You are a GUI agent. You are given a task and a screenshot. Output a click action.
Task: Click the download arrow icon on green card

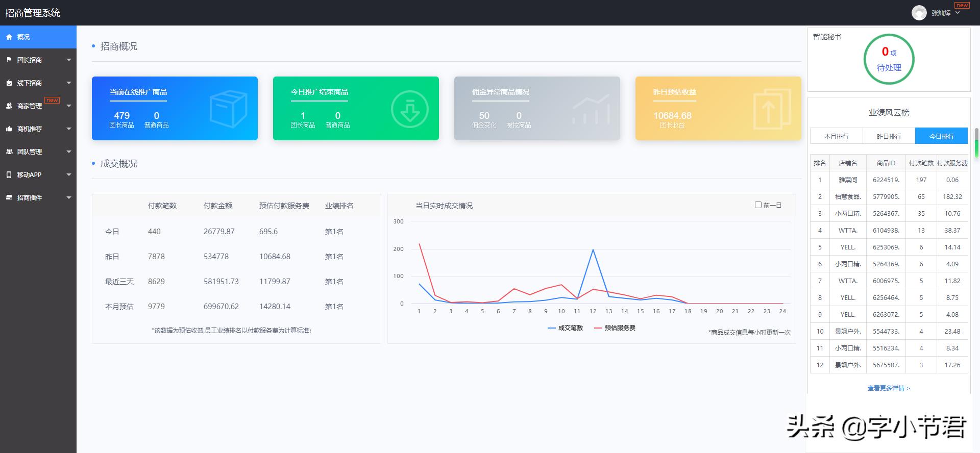pyautogui.click(x=409, y=109)
